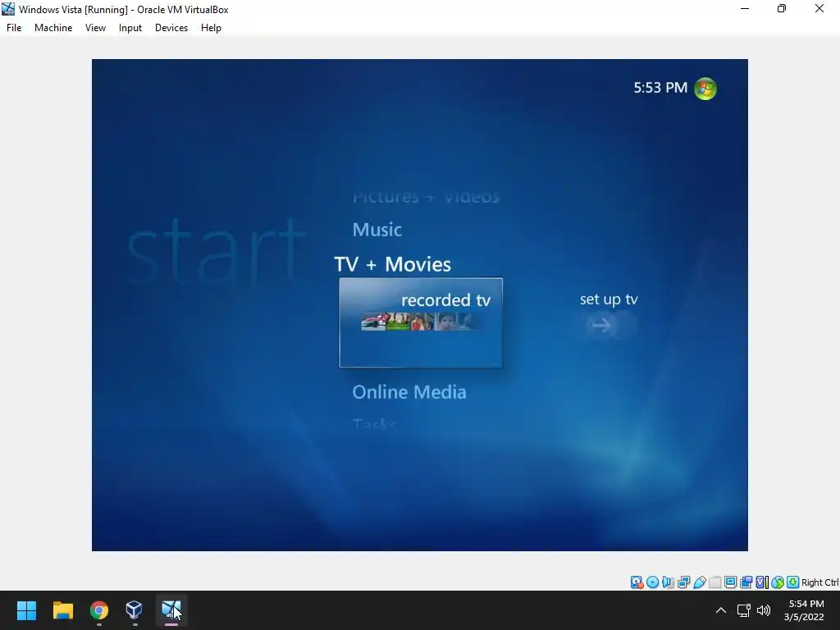This screenshot has height=630, width=840.
Task: Minimize the VirtualBox window
Action: point(745,8)
